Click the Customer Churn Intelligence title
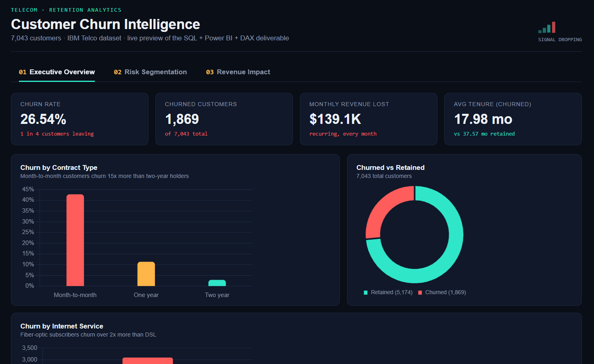The image size is (594, 364). pyautogui.click(x=105, y=24)
